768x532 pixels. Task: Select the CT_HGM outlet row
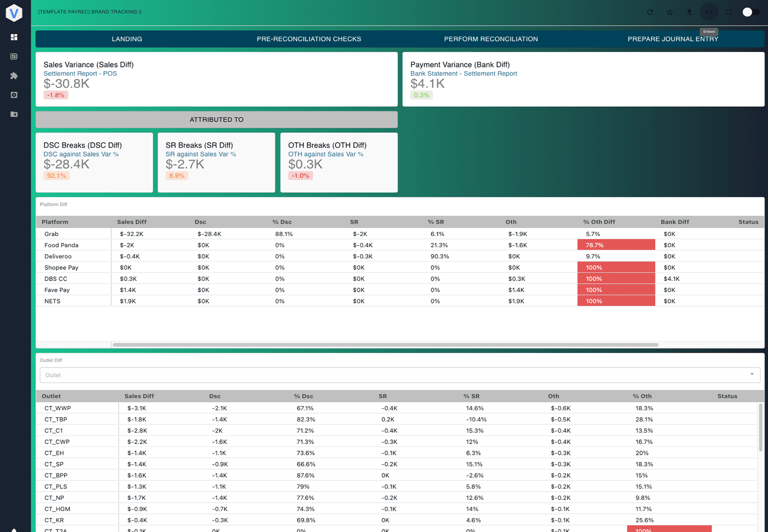click(x=397, y=509)
